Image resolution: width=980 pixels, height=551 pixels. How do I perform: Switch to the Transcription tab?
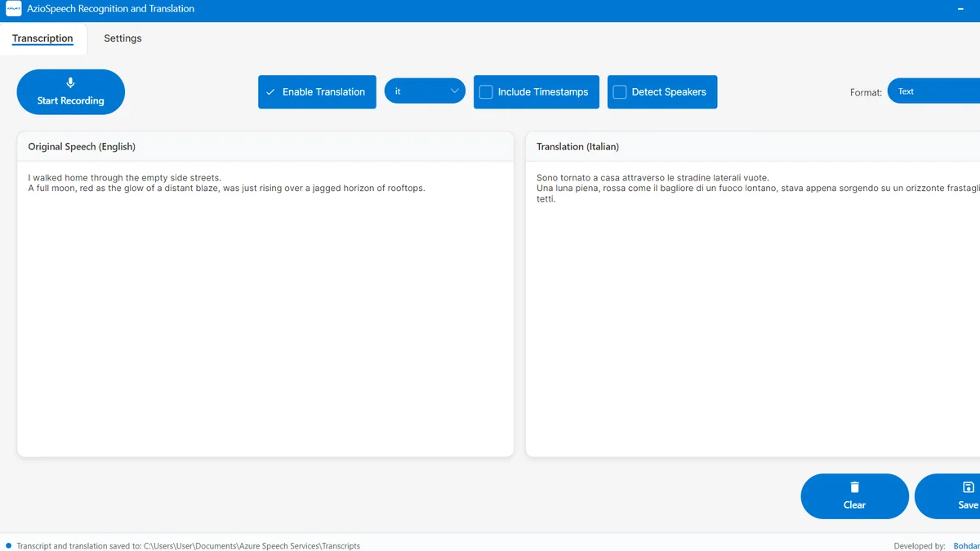pos(42,38)
